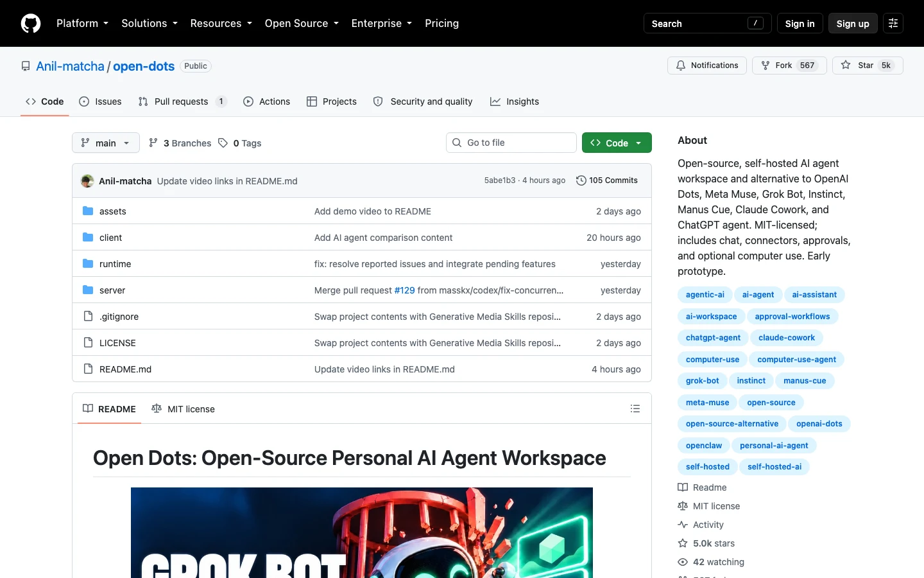Open the Insights tab
This screenshot has width=924, height=578.
tap(515, 101)
